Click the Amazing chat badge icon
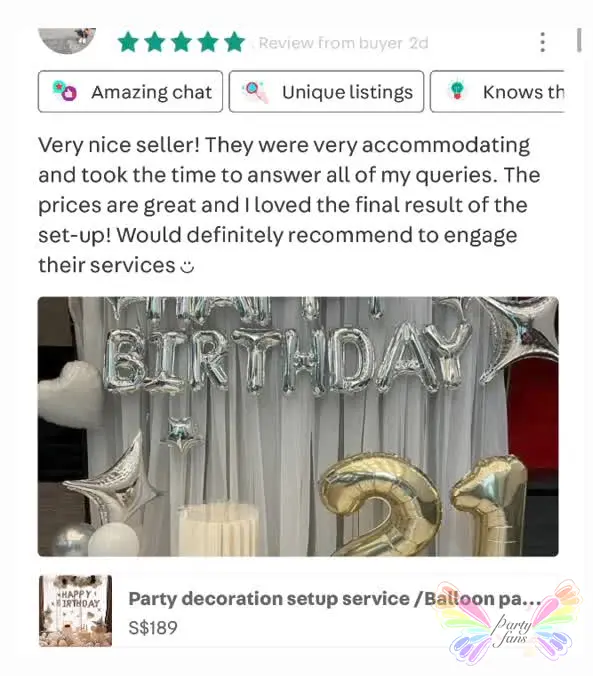Image resolution: width=593 pixels, height=676 pixels. pos(65,91)
